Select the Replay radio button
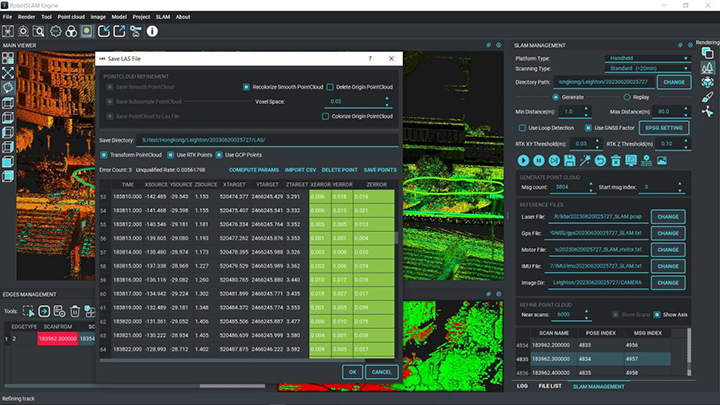 [627, 97]
